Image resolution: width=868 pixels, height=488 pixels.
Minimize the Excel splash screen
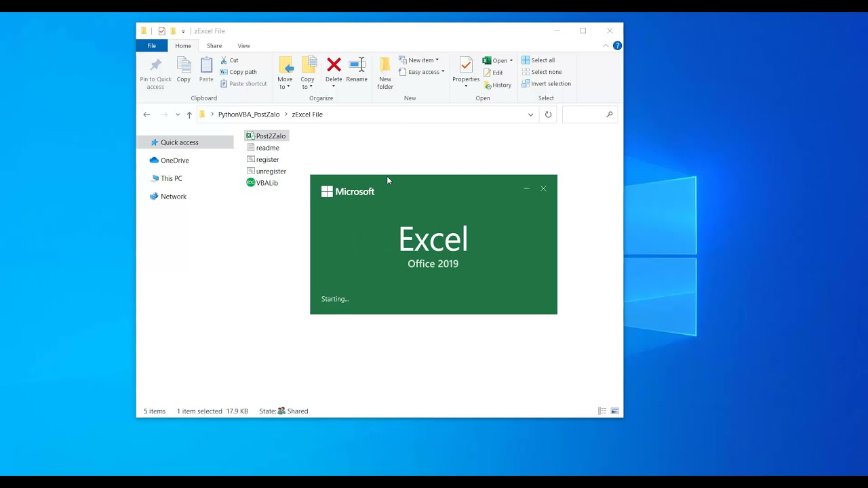(x=526, y=188)
